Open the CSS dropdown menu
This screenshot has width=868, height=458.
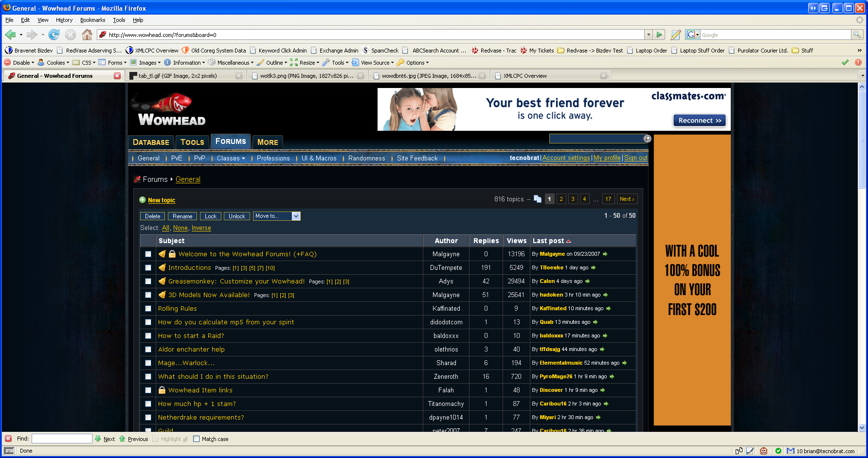(x=84, y=62)
